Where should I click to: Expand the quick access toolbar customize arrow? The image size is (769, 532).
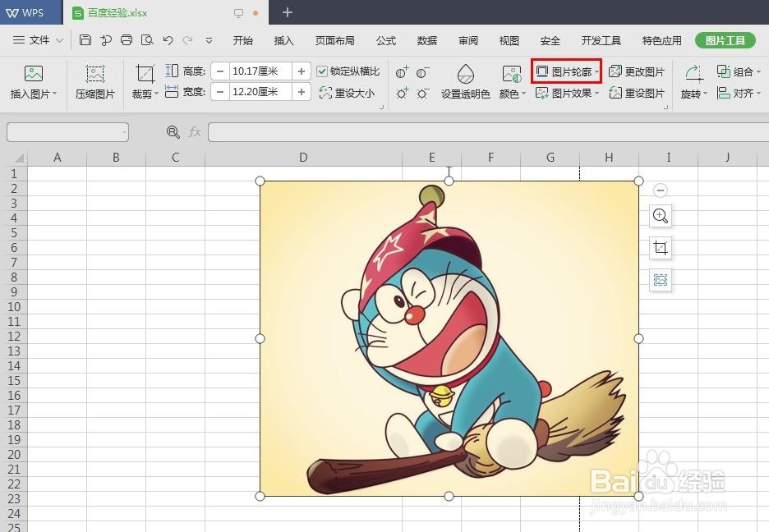coord(209,41)
